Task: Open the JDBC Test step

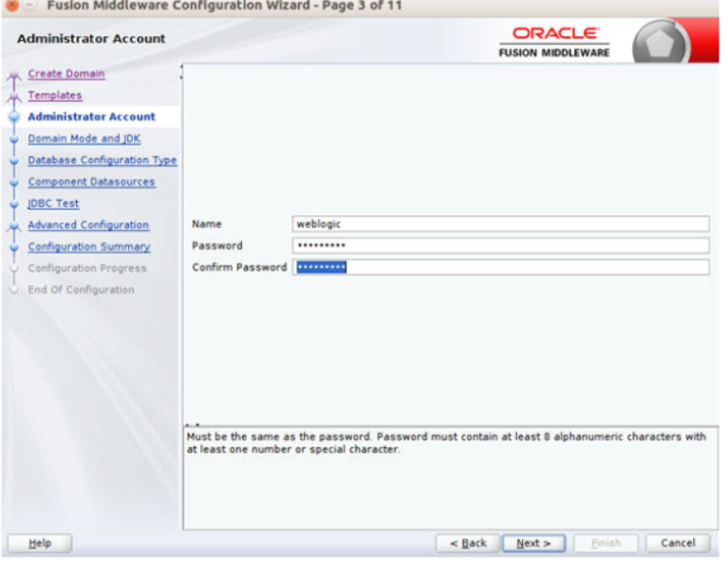Action: click(x=53, y=203)
